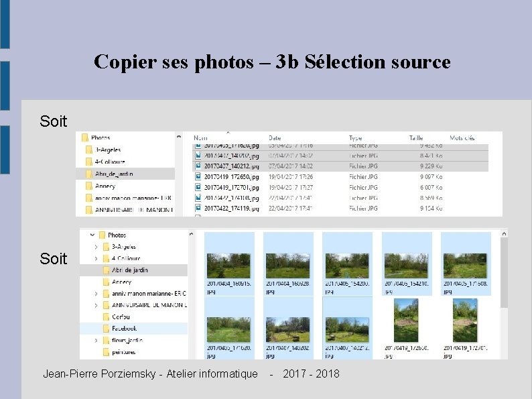Select portrait thumbnail 20170419_172701.jpg
Screen dimensions: 532x399
tap(465, 321)
